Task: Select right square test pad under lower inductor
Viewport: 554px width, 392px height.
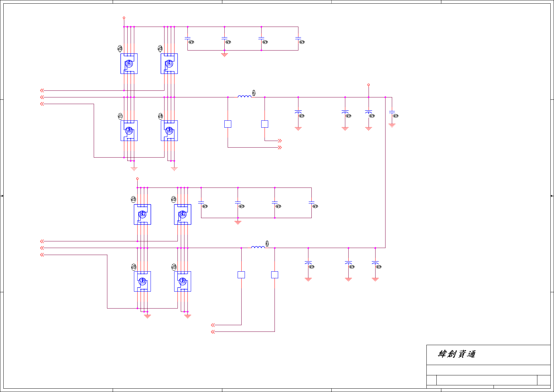Action: [275, 275]
